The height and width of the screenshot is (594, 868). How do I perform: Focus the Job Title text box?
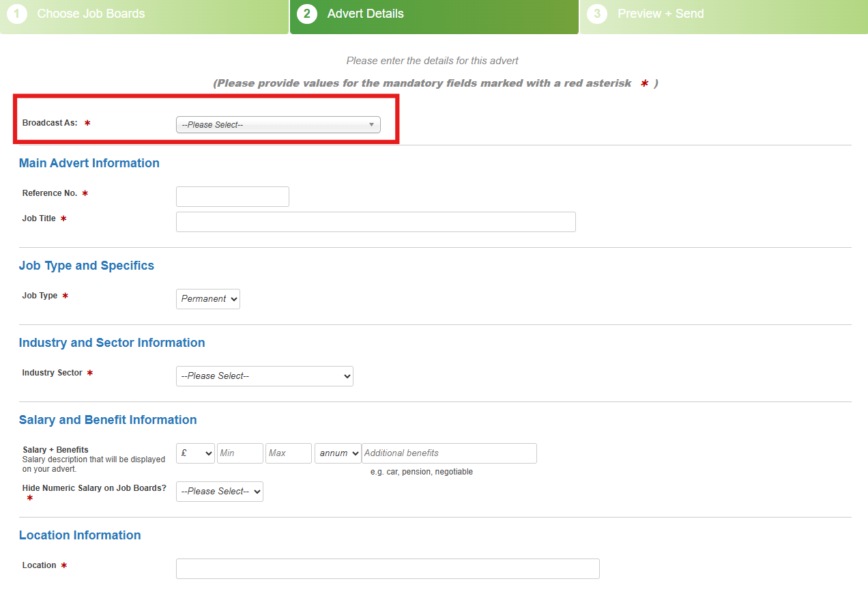(x=376, y=222)
